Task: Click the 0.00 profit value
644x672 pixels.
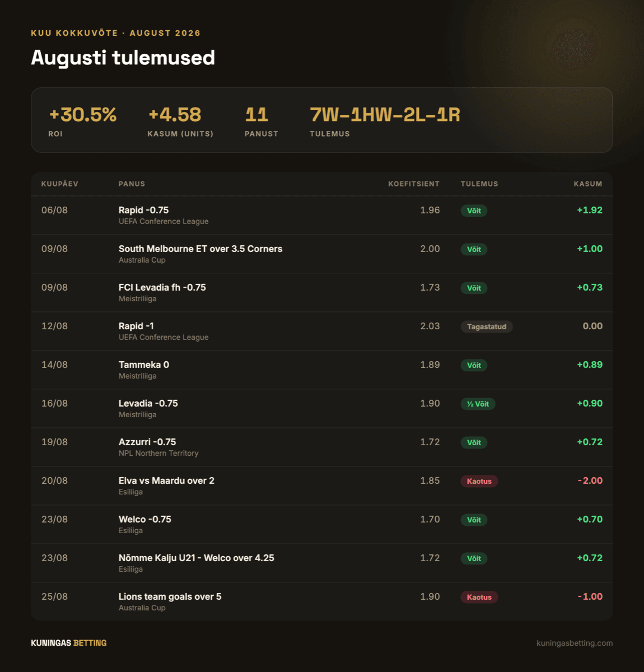Action: click(x=592, y=326)
